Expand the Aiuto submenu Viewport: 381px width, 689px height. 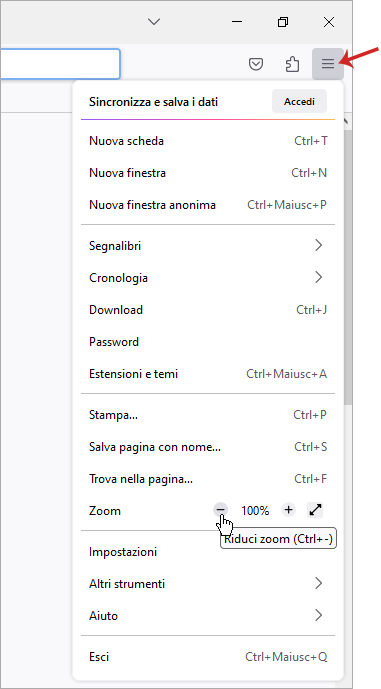(208, 616)
